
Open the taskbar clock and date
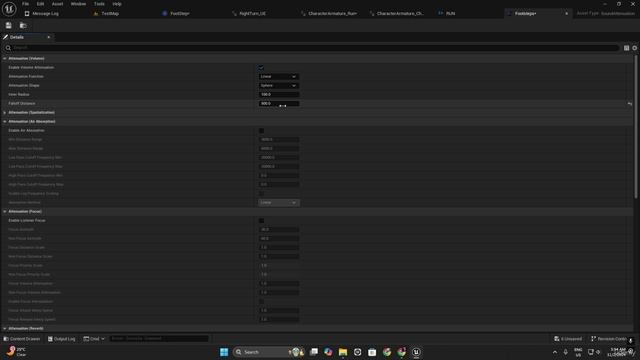pyautogui.click(x=617, y=352)
